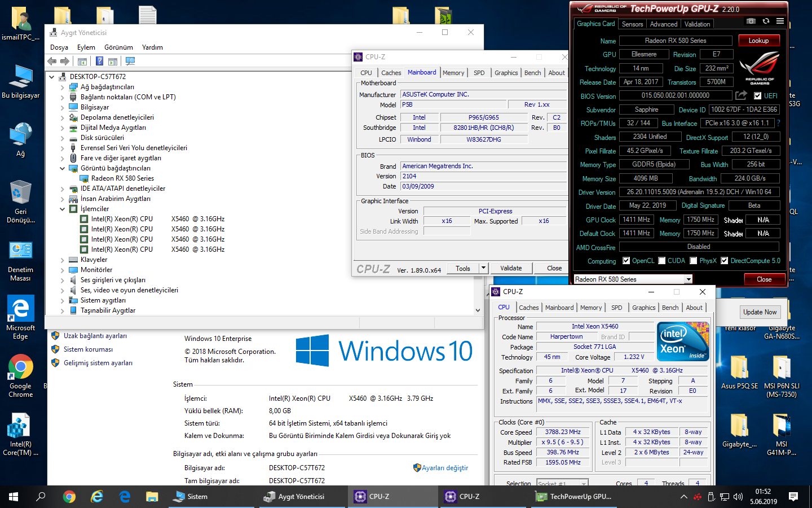Click the Back arrow in Device Manager toolbar
Viewport: 812px width, 508px height.
52,61
